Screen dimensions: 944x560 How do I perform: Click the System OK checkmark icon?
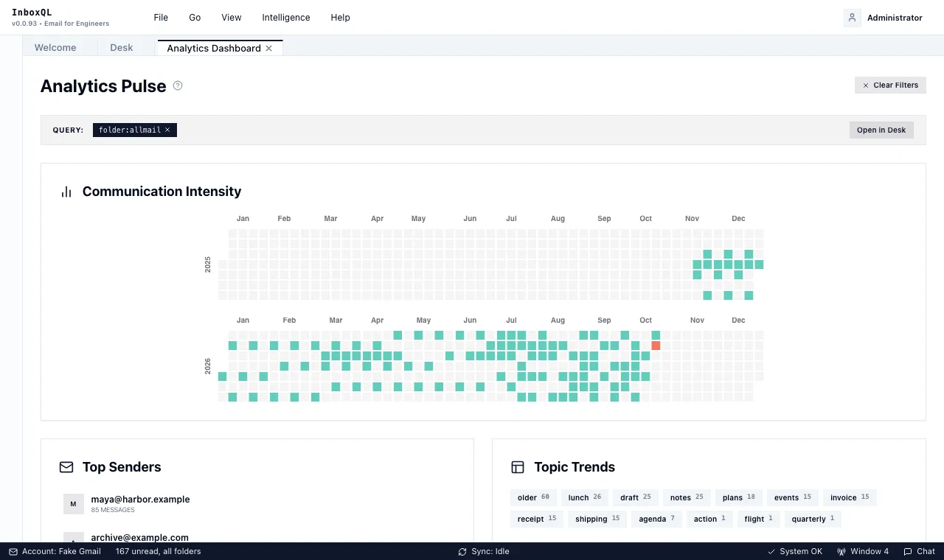(x=771, y=551)
